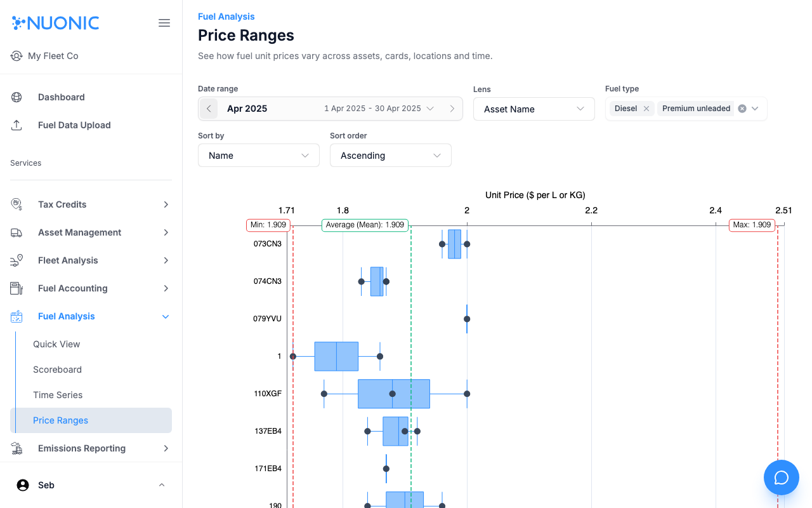Click the Premium unleaded fuel tag

click(x=696, y=109)
